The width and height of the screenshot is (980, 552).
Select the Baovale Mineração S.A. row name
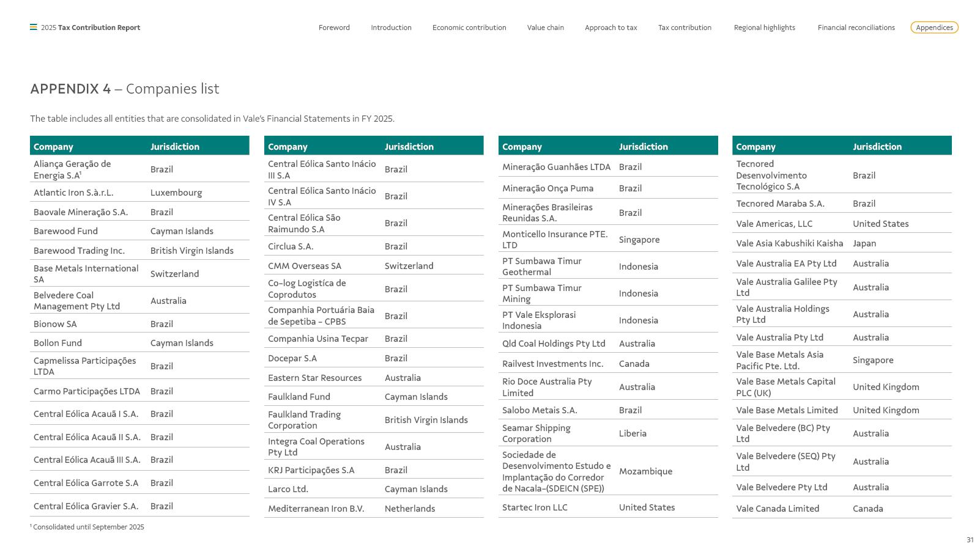click(x=81, y=212)
